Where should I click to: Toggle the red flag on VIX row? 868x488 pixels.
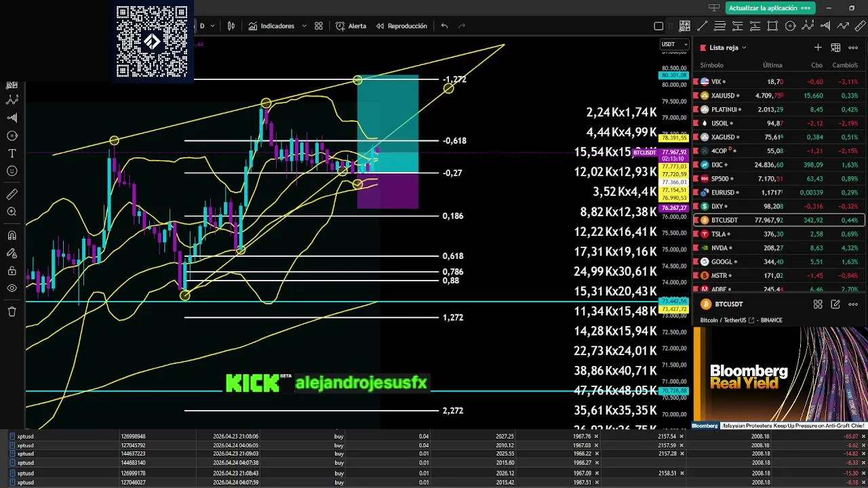[696, 81]
